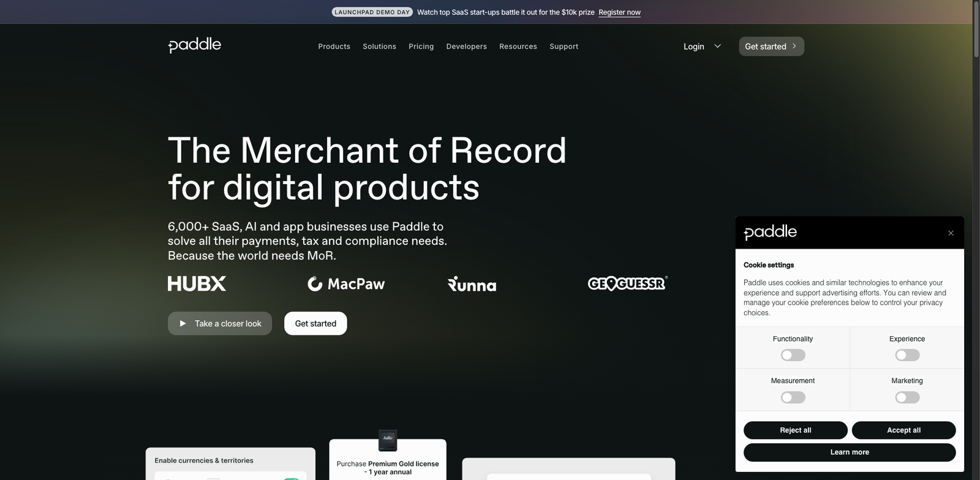The height and width of the screenshot is (480, 980).
Task: Click the HUBX customer logo
Action: [197, 283]
